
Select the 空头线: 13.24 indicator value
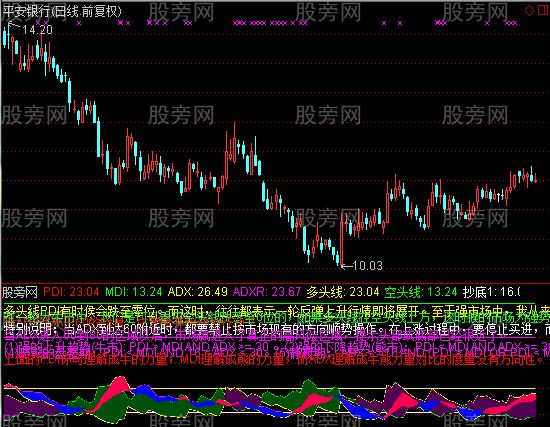pos(421,292)
